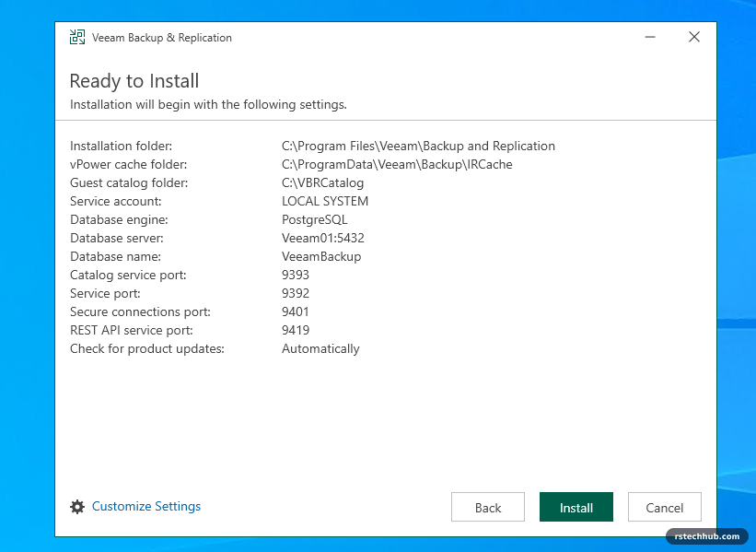
Task: Select the VeeamBackup database name value
Action: [321, 256]
